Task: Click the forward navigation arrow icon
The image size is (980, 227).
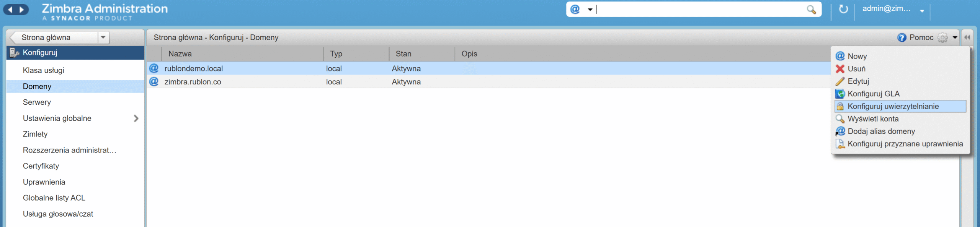Action: pos(22,10)
